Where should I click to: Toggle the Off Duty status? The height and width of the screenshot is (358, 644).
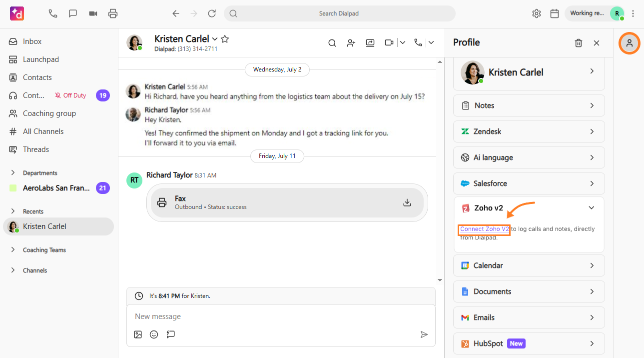click(70, 95)
